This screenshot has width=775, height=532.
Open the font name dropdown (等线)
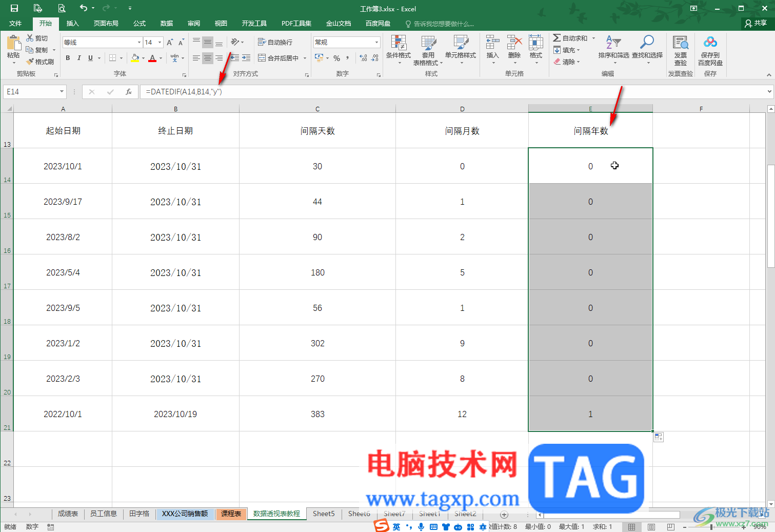pos(139,42)
